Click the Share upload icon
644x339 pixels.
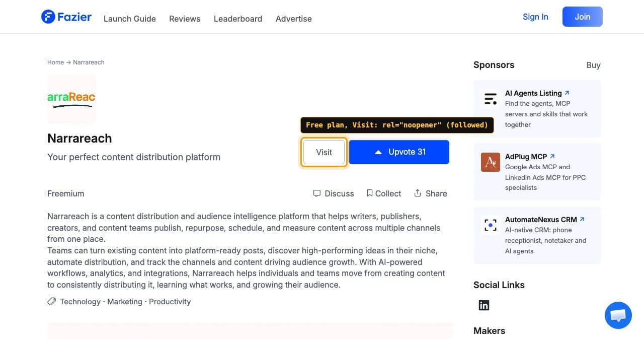(x=418, y=193)
